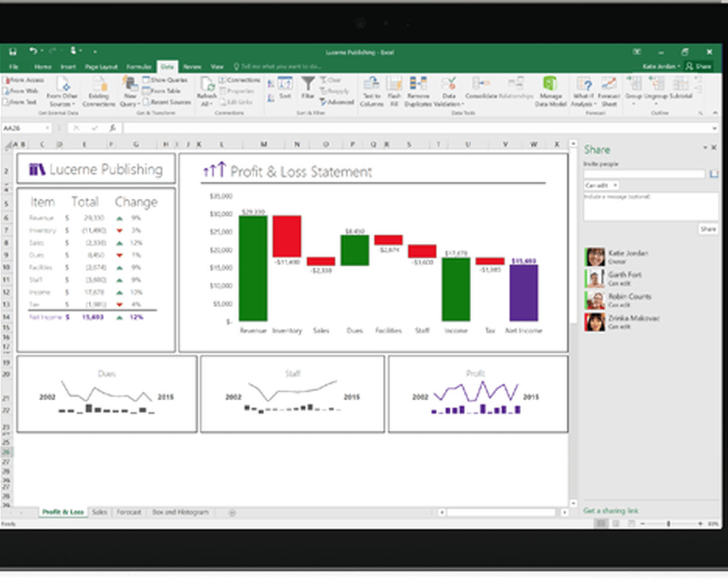Switch to Normal view in status bar
The image size is (728, 582).
coord(601,524)
